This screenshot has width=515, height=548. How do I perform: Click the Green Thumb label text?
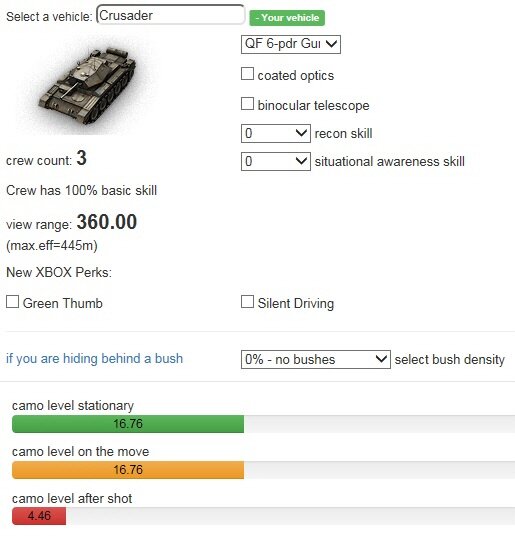tap(63, 303)
